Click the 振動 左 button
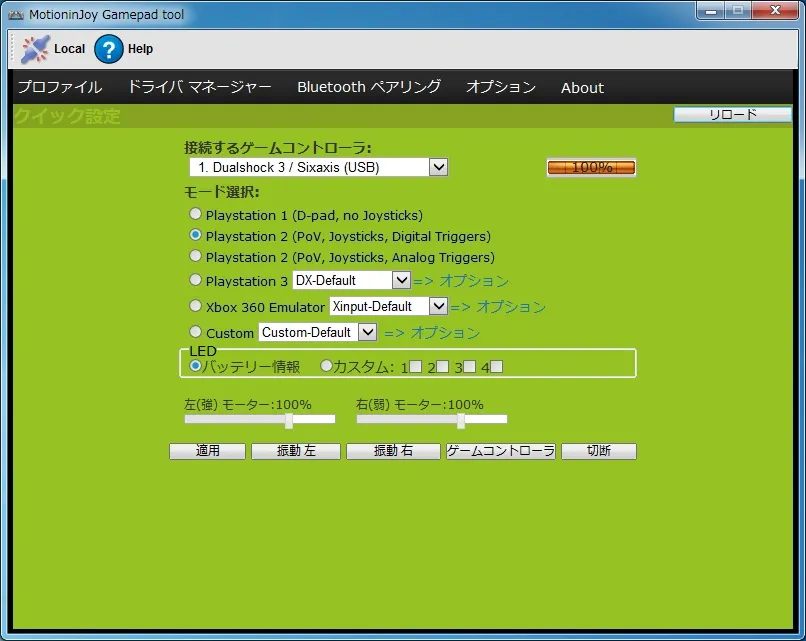This screenshot has height=641, width=806. [x=296, y=451]
